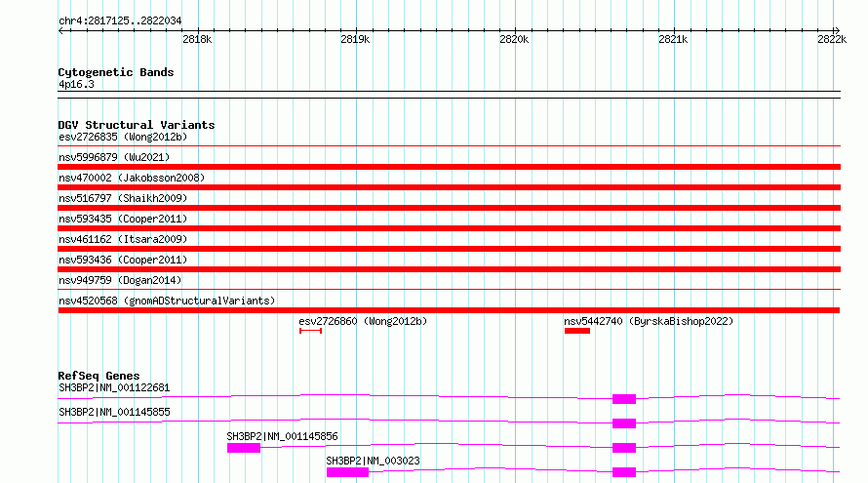Image resolution: width=868 pixels, height=483 pixels.
Task: Open variant nsv5442740 (ByrskaBishop2022) label
Action: pos(649,321)
